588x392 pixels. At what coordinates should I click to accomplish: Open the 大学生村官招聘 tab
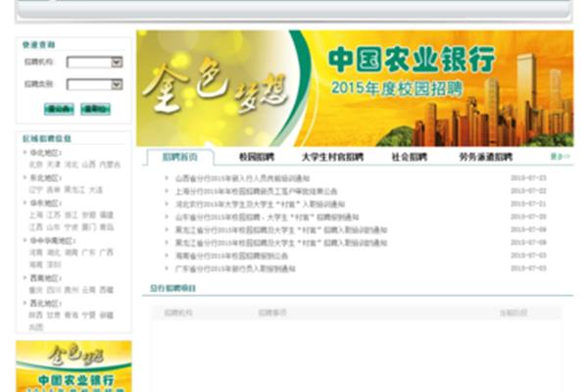pyautogui.click(x=332, y=157)
